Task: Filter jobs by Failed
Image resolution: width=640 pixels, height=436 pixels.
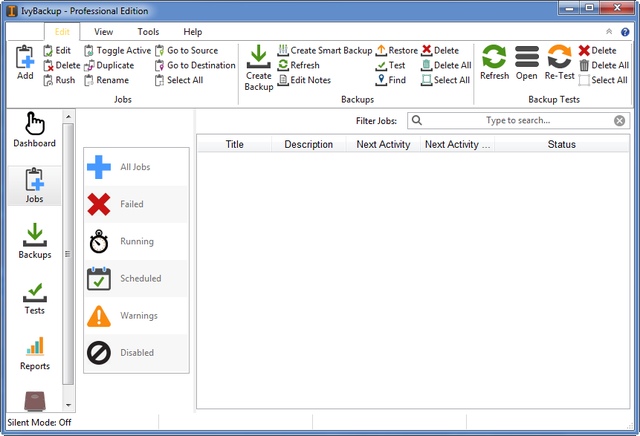Action: tap(136, 204)
